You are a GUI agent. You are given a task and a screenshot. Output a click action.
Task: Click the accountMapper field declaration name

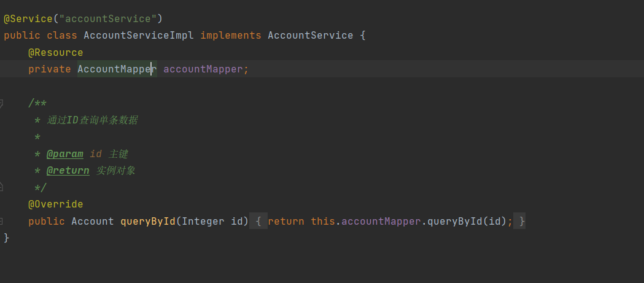pyautogui.click(x=203, y=69)
